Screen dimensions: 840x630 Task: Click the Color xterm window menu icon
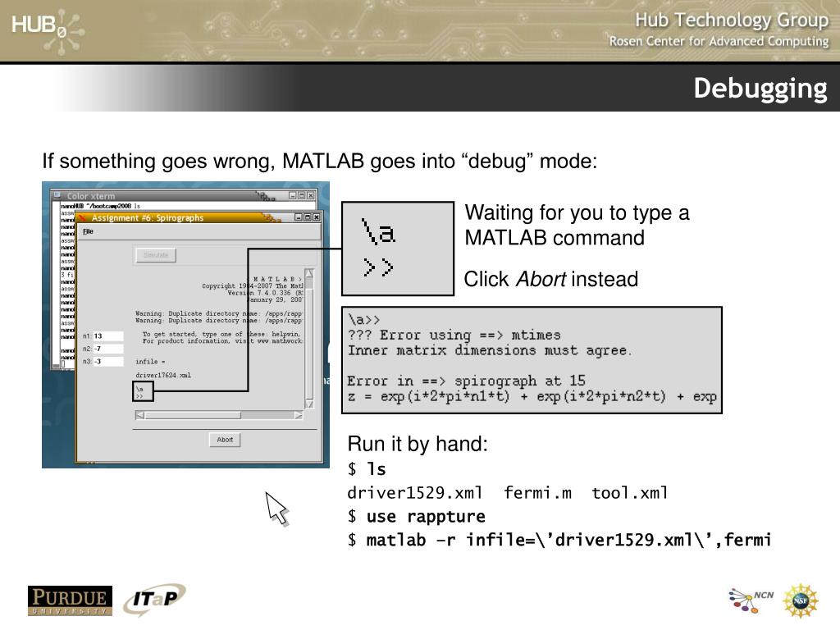(57, 195)
